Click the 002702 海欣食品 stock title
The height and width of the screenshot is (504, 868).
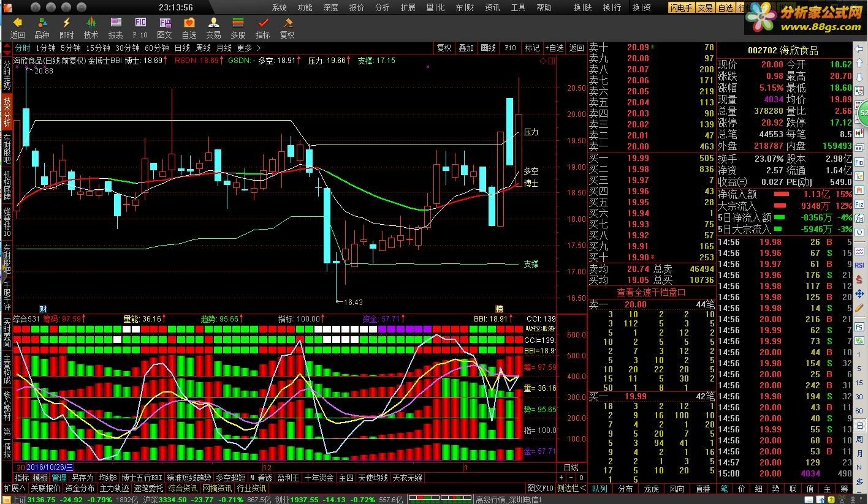783,50
